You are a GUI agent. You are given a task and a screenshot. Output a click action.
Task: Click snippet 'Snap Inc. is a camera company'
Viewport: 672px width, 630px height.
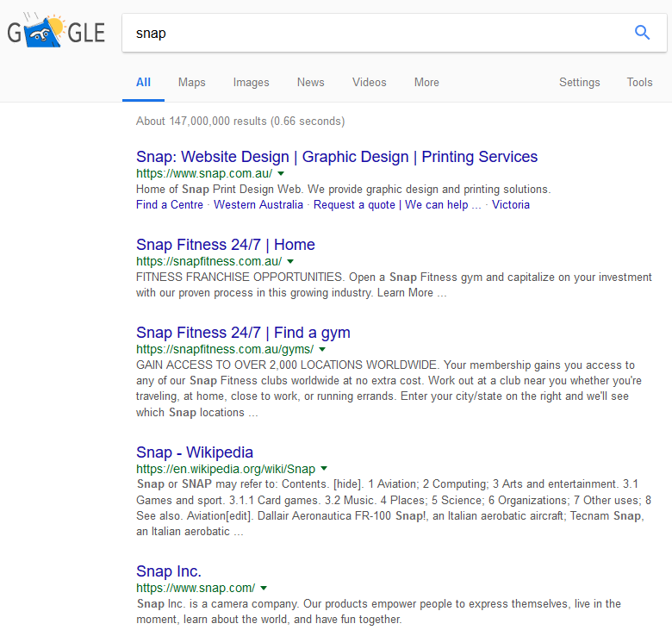coord(378,612)
